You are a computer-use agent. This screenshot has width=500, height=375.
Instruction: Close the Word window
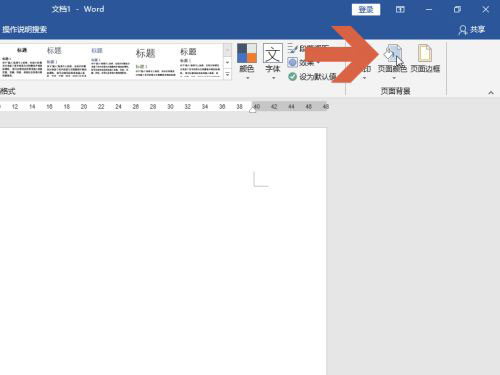[x=486, y=10]
